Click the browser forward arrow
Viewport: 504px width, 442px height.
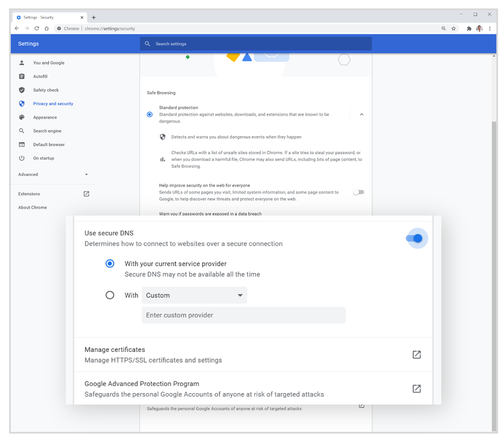click(x=27, y=28)
